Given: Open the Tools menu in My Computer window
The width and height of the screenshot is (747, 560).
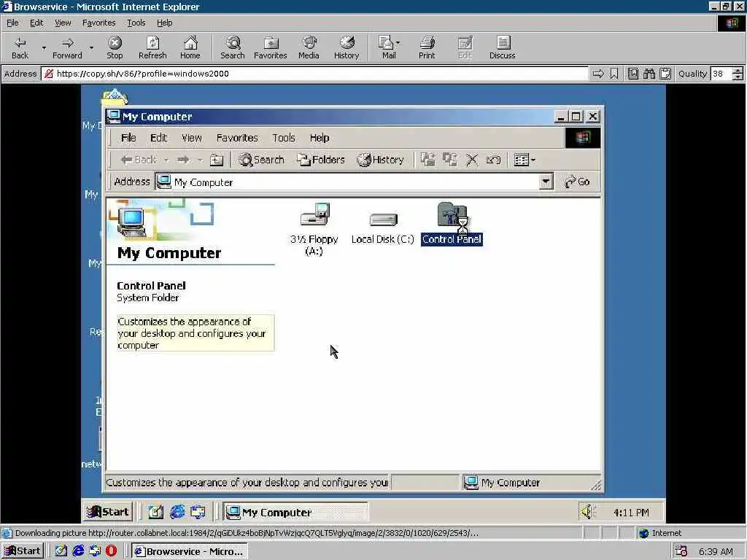Looking at the screenshot, I should 284,138.
